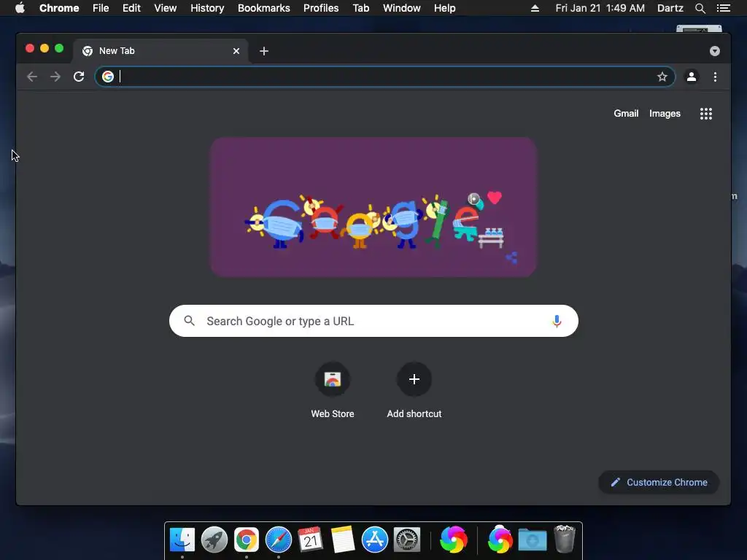Open the Profiles menu

click(321, 8)
